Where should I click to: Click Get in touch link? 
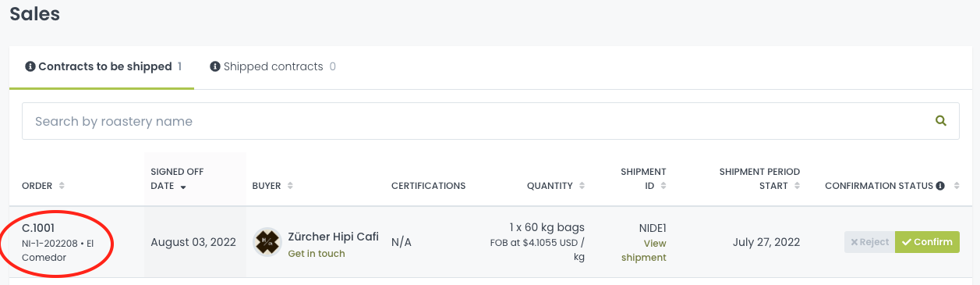coord(317,254)
